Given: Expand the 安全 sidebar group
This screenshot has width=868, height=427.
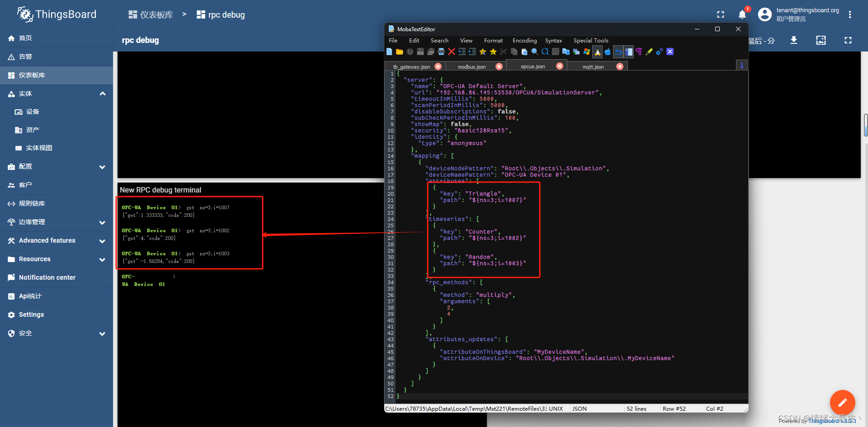Looking at the screenshot, I should 102,333.
